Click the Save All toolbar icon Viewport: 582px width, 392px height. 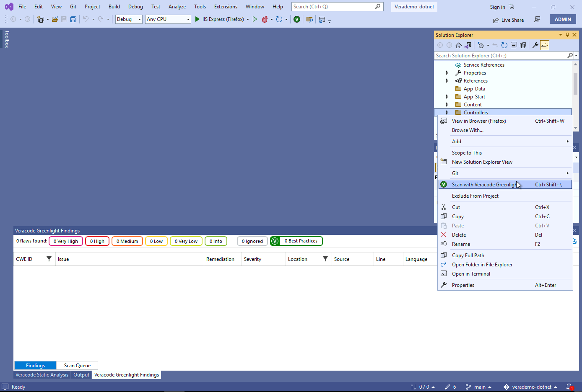(x=73, y=19)
